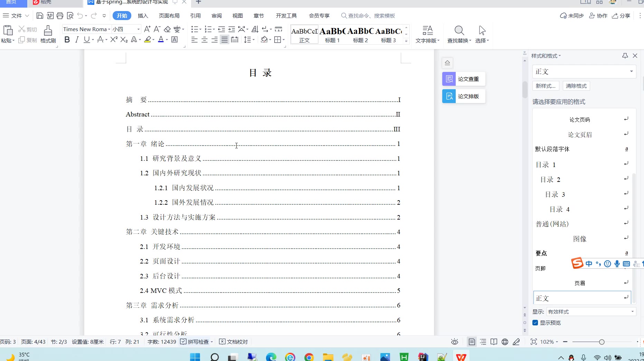The image size is (644, 361).
Task: Clear formatting with eraser icon
Action: coord(167,29)
